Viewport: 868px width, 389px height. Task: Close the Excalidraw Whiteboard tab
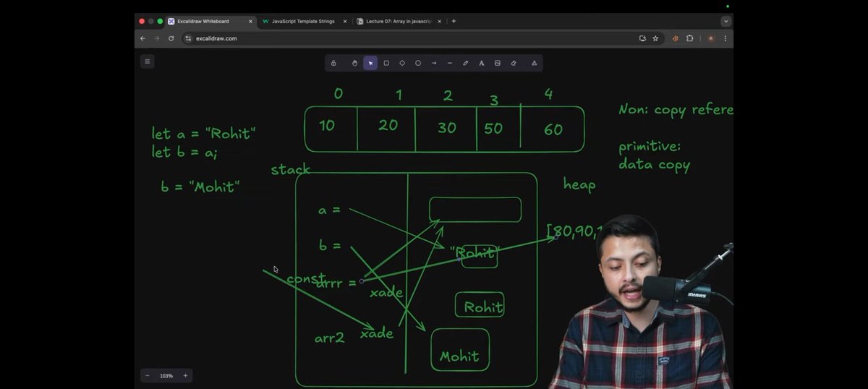(250, 22)
